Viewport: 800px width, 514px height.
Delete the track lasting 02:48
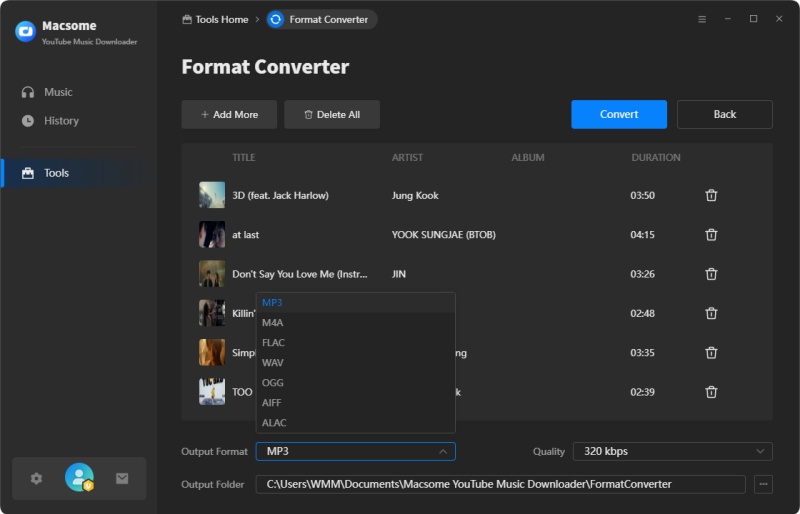711,313
